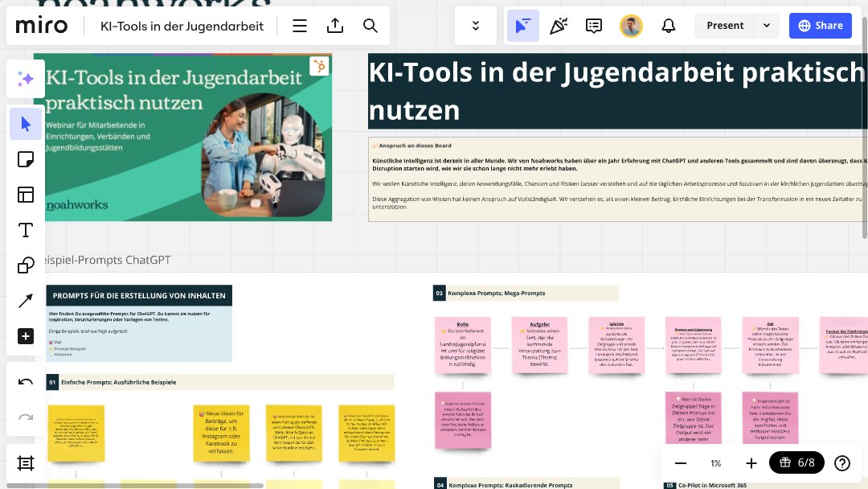The height and width of the screenshot is (489, 868).
Task: Collapse the collaboration toolbar with the double chevron
Action: [476, 26]
